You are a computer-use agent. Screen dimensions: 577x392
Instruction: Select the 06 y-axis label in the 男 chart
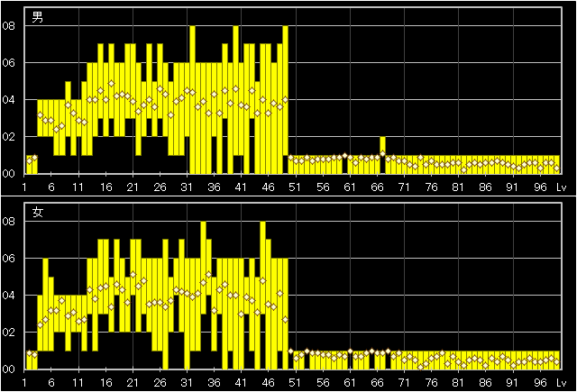(x=8, y=63)
